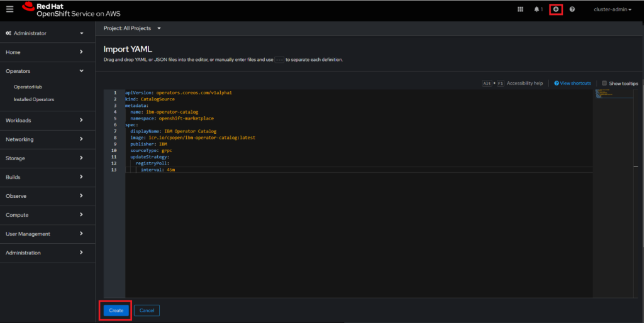The image size is (644, 323).
Task: Open the Administrator perspective switcher
Action: (x=45, y=33)
